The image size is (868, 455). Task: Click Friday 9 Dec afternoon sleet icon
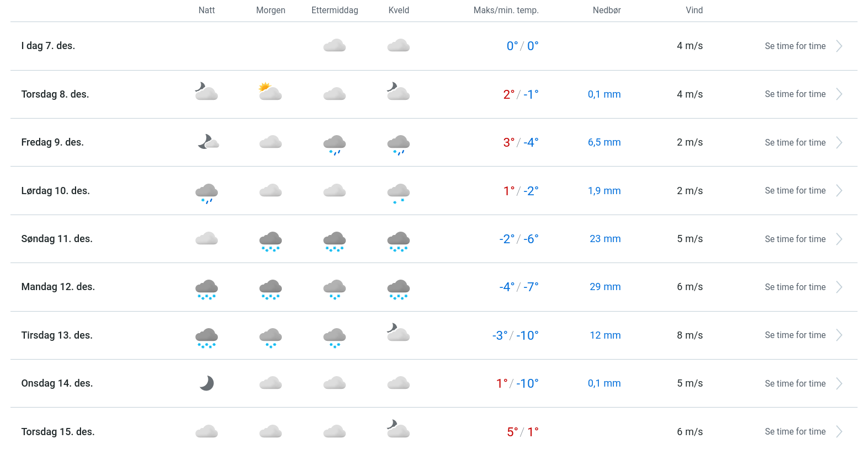334,144
